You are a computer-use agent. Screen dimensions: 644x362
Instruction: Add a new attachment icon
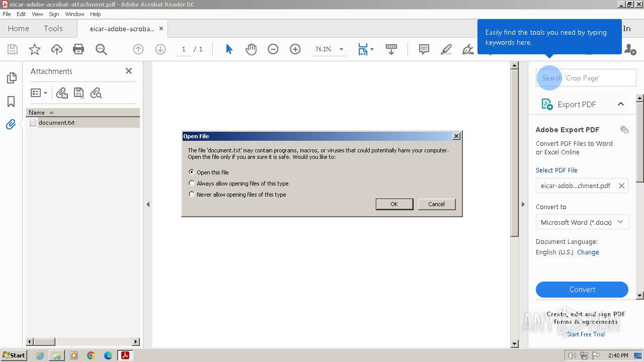click(x=62, y=93)
